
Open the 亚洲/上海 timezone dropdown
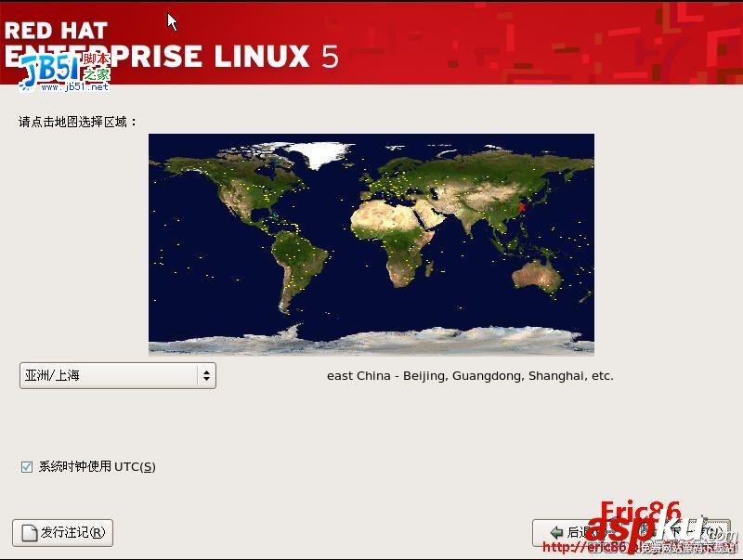118,376
